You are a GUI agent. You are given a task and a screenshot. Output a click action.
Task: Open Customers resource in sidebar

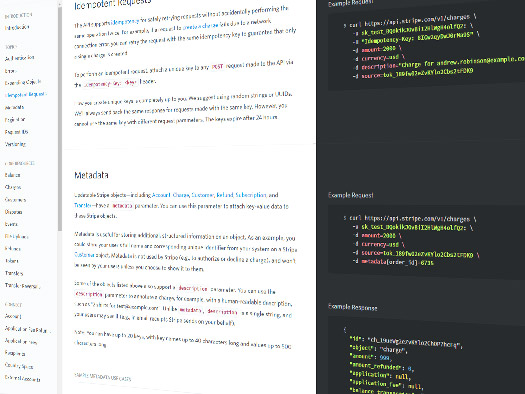15,200
